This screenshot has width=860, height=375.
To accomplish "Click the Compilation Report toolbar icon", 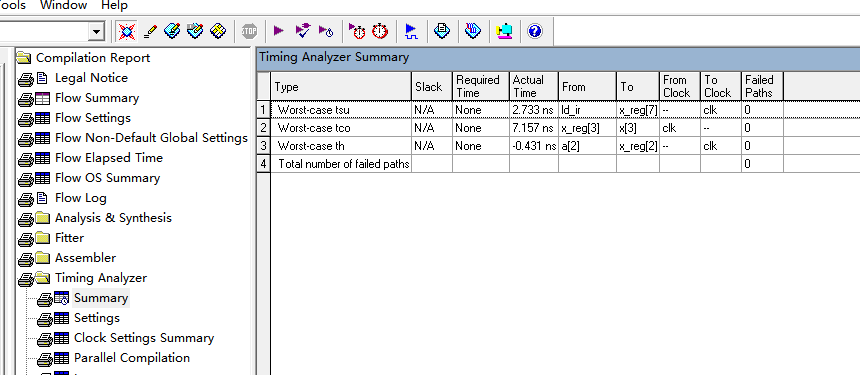I will tap(442, 31).
